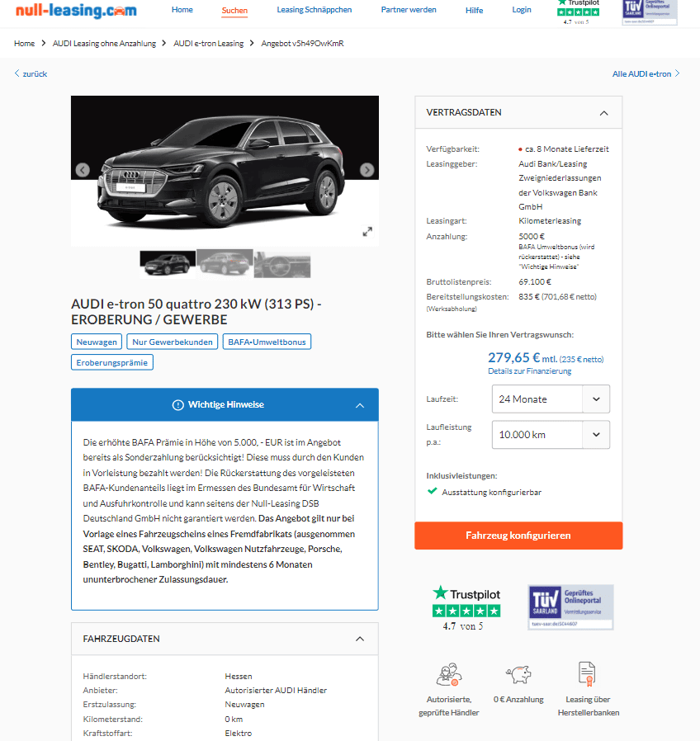The width and height of the screenshot is (700, 741).
Task: Click the large Trustpilot 4.7 rating widget
Action: (x=466, y=607)
